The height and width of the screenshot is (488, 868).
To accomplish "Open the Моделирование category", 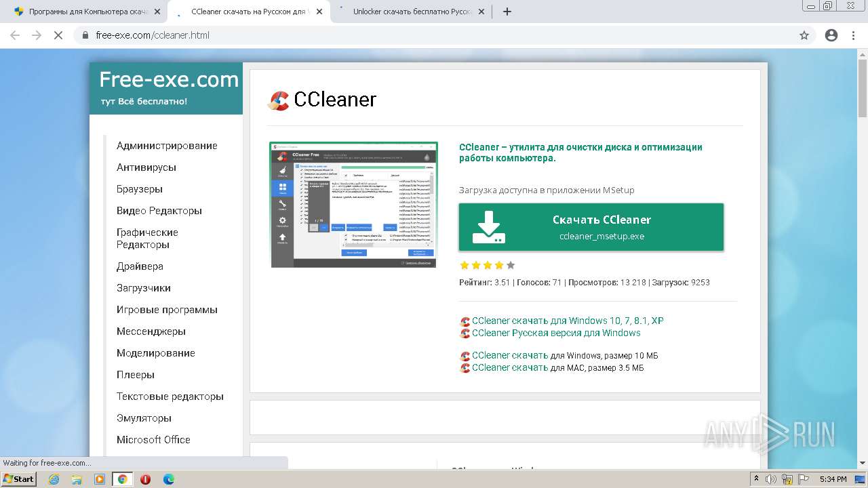I will pos(156,353).
